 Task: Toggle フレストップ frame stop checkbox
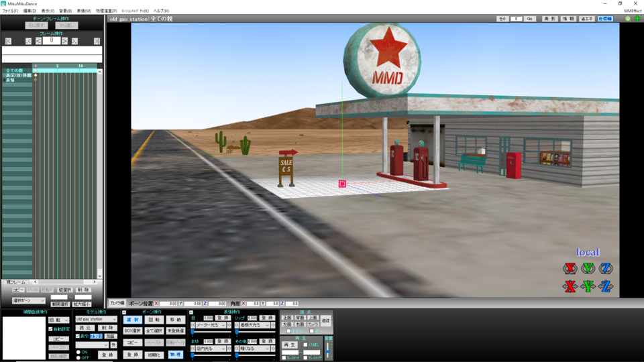pyautogui.click(x=305, y=358)
